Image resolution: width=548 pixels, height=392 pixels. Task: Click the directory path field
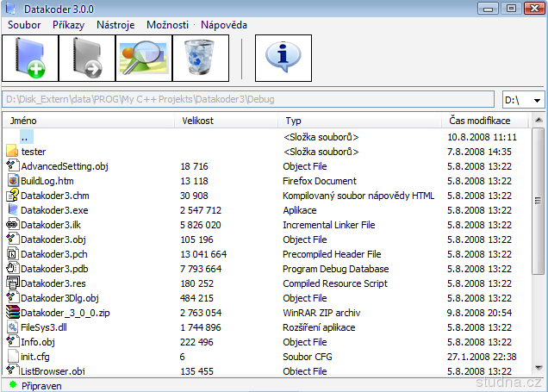[x=248, y=100]
